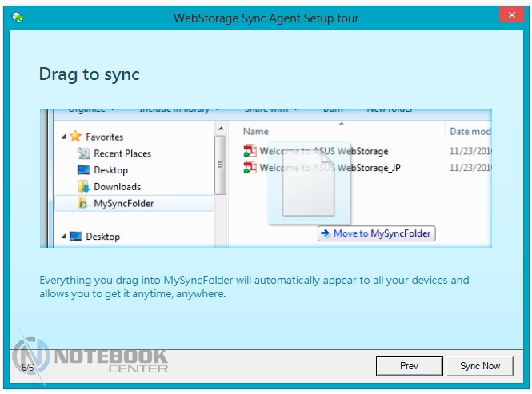This screenshot has height=394, width=532.
Task: Sort by the Name column header
Action: click(x=256, y=131)
